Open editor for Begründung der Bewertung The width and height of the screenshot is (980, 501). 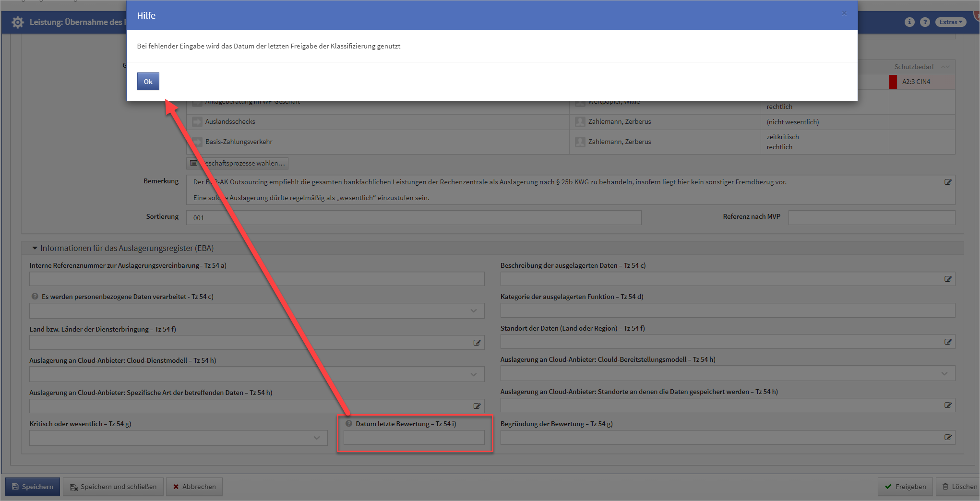pos(948,438)
